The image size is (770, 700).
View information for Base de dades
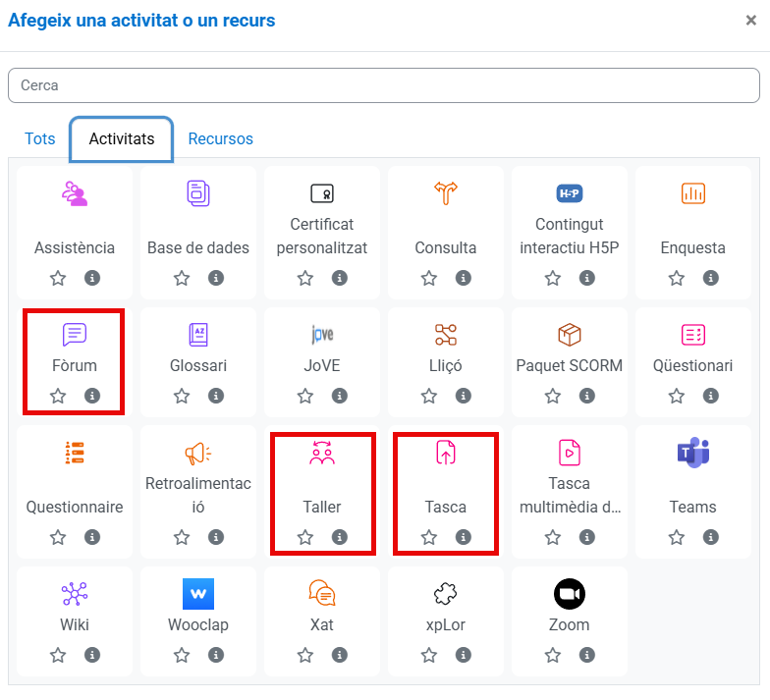tap(215, 279)
